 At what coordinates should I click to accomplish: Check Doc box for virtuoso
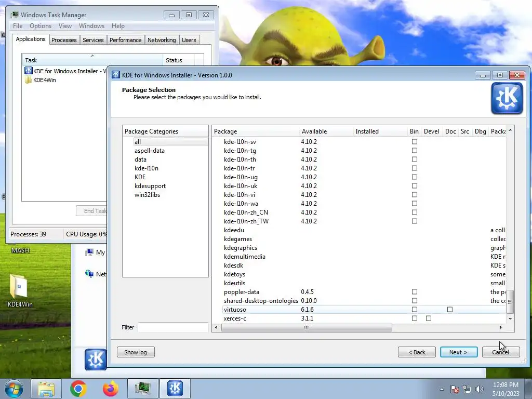tap(449, 310)
